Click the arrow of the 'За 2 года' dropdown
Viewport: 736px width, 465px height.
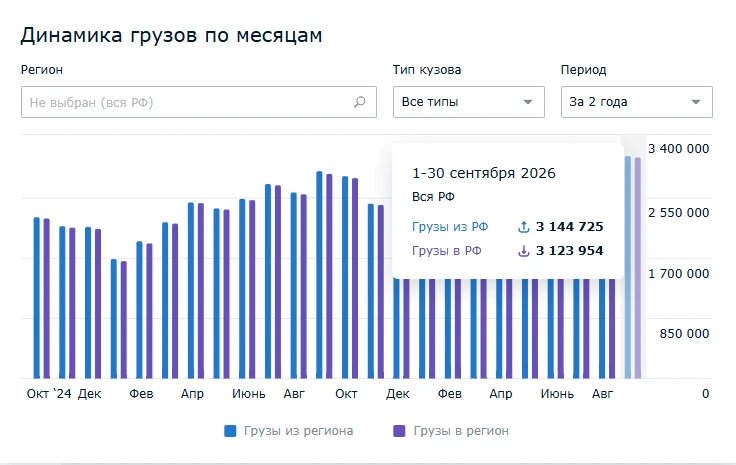696,102
